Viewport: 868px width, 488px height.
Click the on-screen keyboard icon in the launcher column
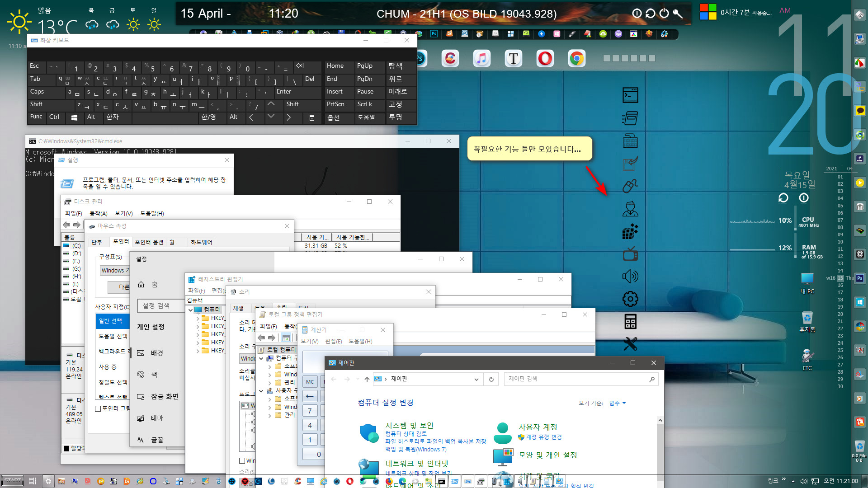tap(630, 141)
